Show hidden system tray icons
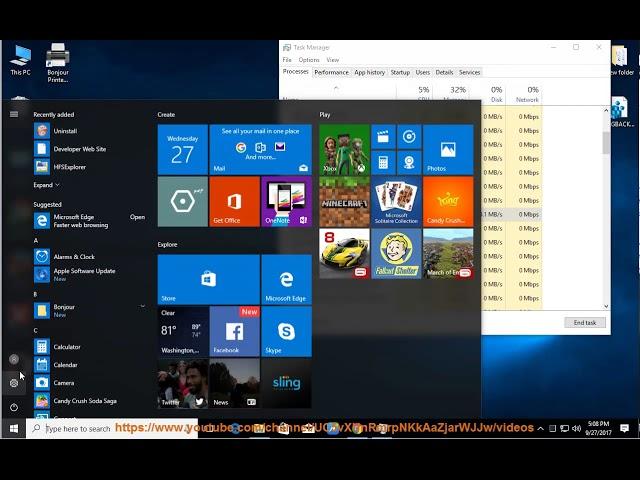Screen dimensions: 640x480 coord(540,428)
